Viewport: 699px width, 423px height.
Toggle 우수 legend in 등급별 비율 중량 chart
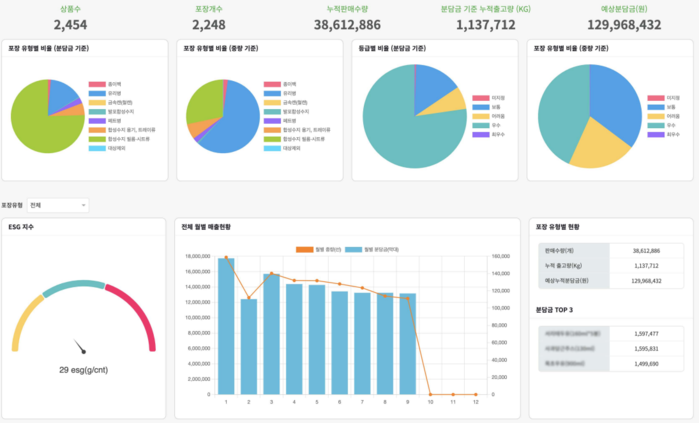click(660, 125)
